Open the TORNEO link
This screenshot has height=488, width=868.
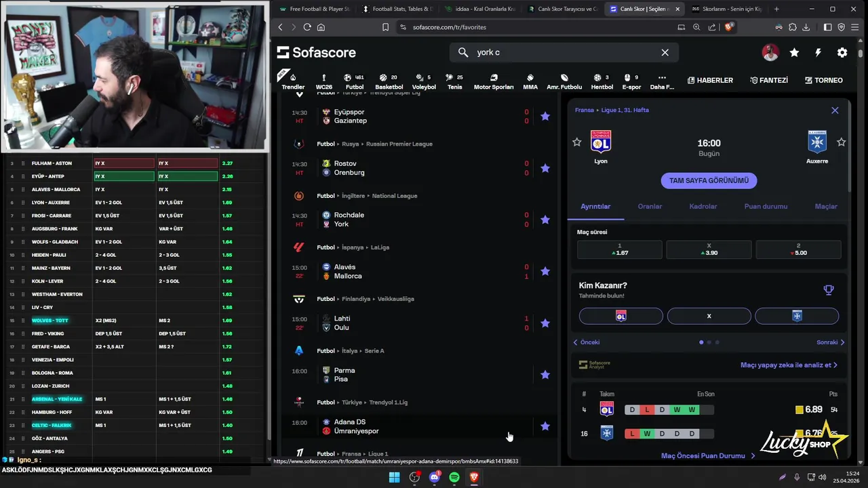pyautogui.click(x=823, y=80)
